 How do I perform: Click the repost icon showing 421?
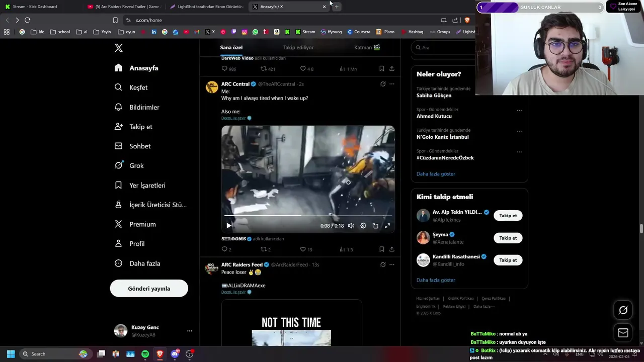pos(264,69)
